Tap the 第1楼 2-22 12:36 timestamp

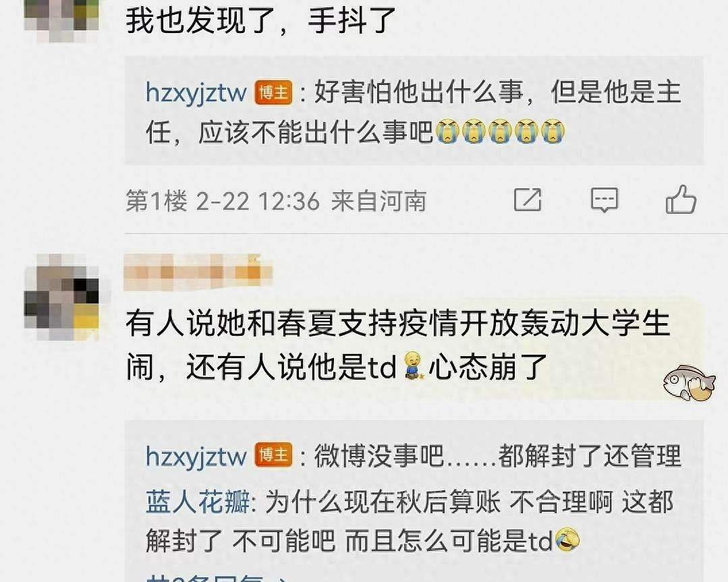pyautogui.click(x=223, y=202)
